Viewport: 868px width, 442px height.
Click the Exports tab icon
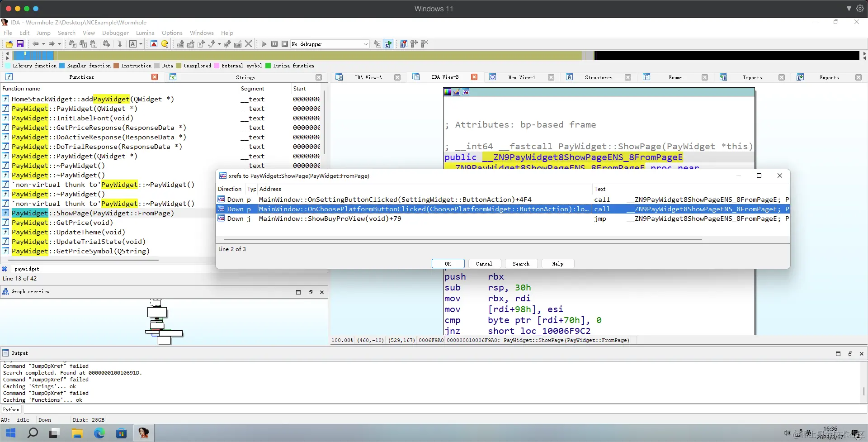(800, 77)
